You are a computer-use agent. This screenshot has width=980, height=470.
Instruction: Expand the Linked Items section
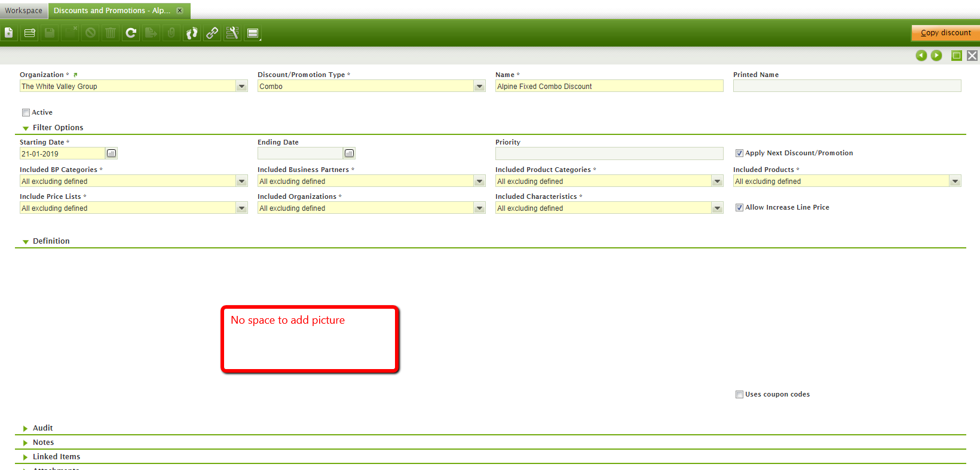click(56, 457)
